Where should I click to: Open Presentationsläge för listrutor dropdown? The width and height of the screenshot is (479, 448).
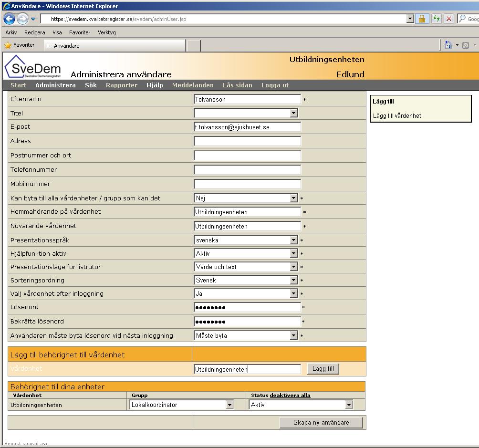point(246,267)
